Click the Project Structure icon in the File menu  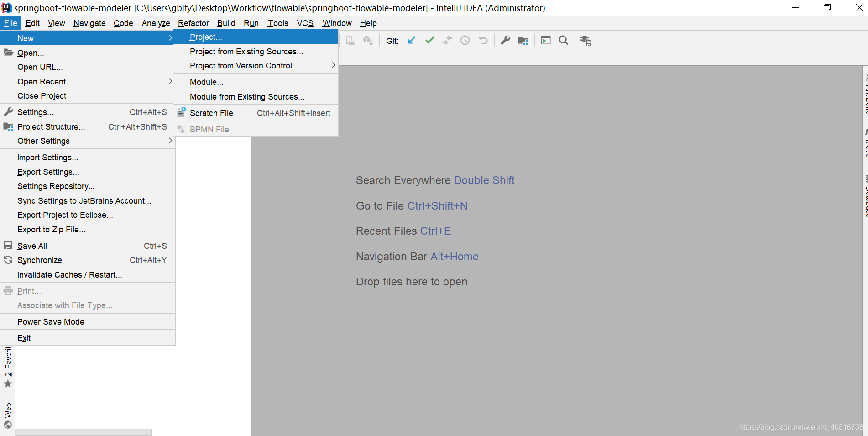9,126
